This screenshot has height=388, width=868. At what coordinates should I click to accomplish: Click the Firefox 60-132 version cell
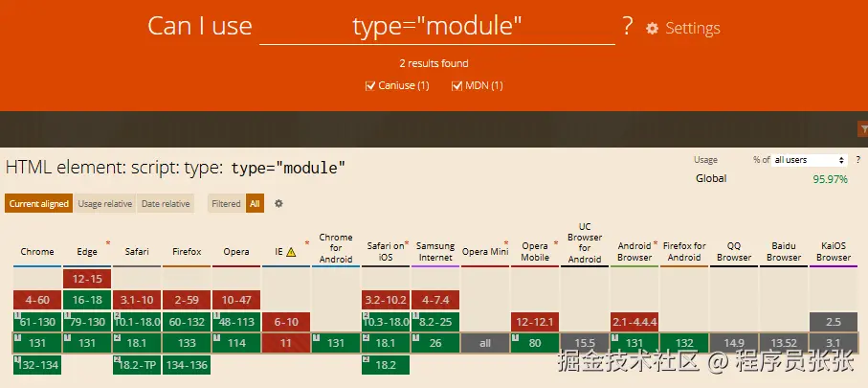pyautogui.click(x=187, y=322)
